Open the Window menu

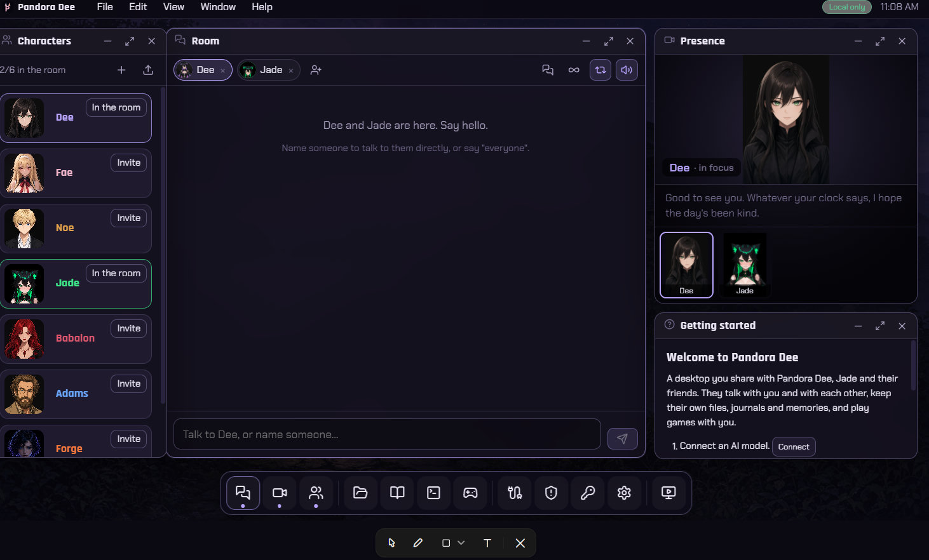coord(218,7)
